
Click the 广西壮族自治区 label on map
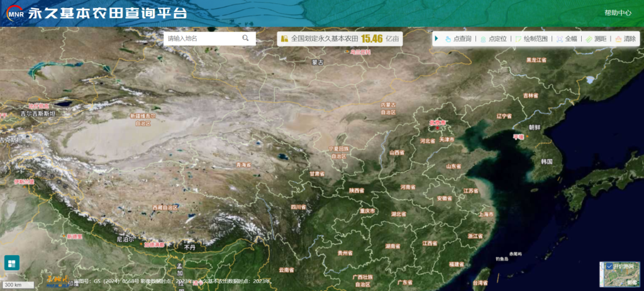[x=363, y=280]
